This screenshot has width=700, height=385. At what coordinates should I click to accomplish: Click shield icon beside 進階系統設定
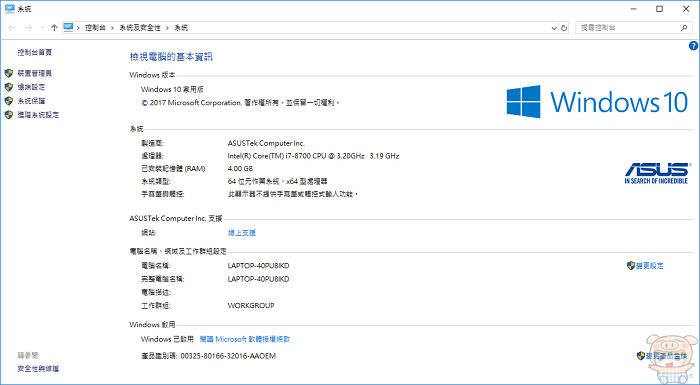coord(8,114)
